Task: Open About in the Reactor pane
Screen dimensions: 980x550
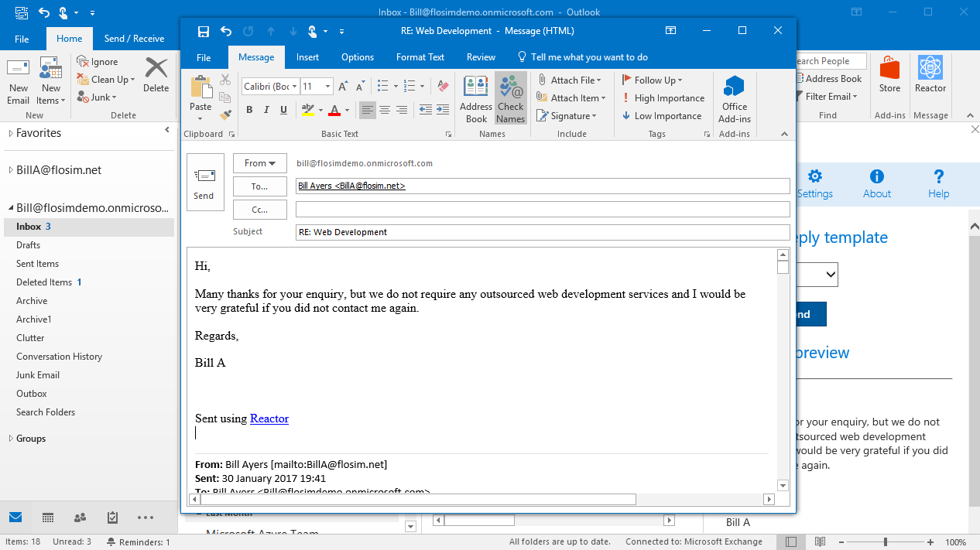Action: point(877,185)
